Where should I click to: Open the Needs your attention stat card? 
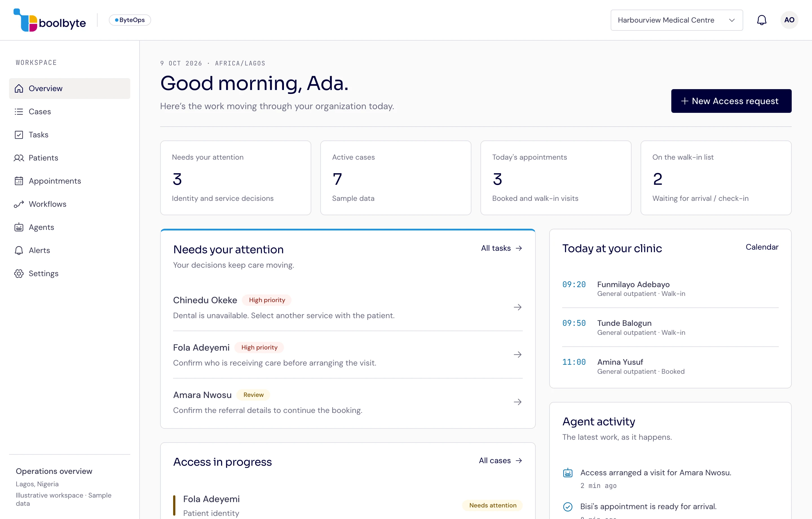pos(235,178)
